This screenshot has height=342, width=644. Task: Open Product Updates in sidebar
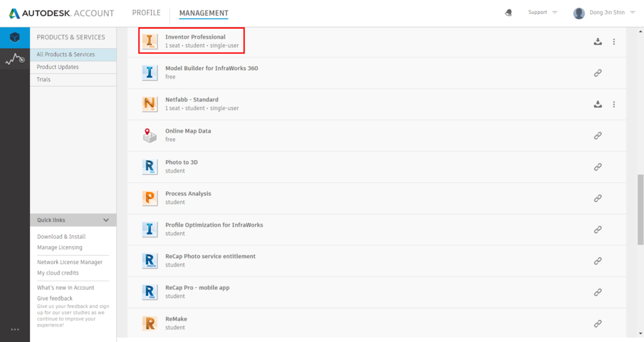[73, 67]
